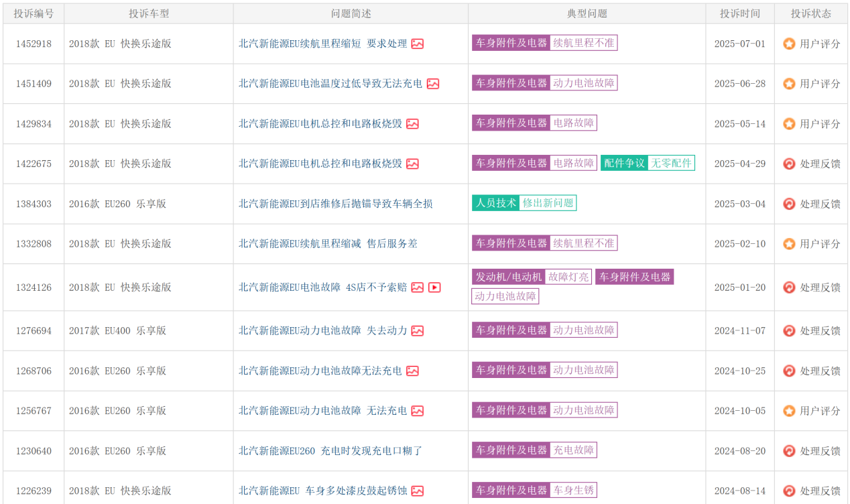Image resolution: width=850 pixels, height=504 pixels.
Task: Open complaint 北汽新能源EU 车身多处漆皮鼓起锈蚀
Action: point(323,491)
